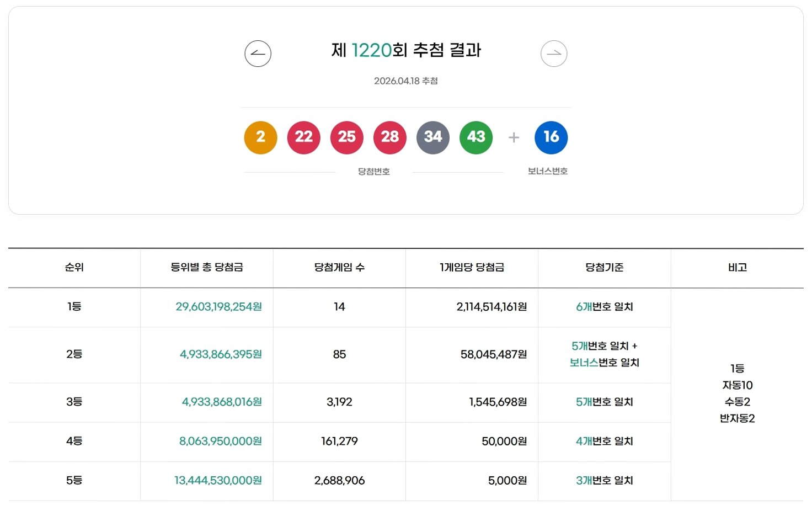This screenshot has height=505, width=812.
Task: Go to next draw with right arrow
Action: click(x=554, y=54)
